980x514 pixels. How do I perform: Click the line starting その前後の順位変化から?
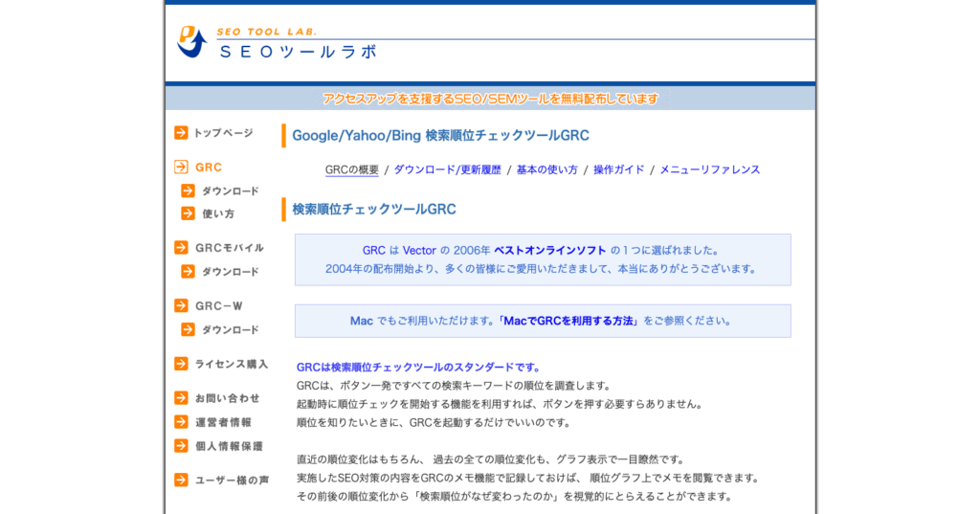(515, 497)
